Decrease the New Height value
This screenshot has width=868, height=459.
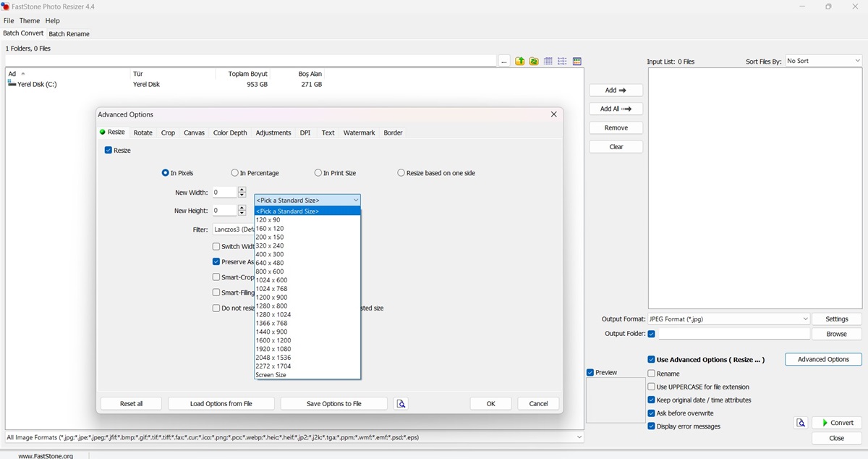pos(242,214)
